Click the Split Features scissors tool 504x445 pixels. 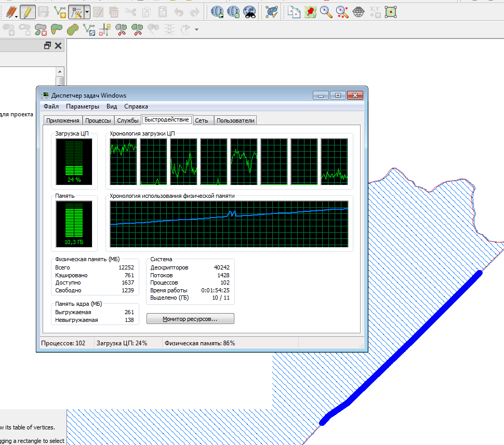[122, 30]
